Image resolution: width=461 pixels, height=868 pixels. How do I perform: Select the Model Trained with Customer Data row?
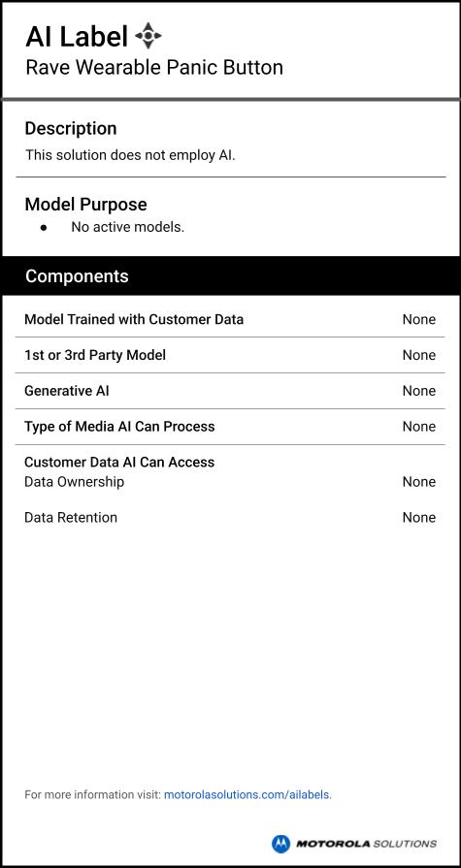[x=230, y=319]
